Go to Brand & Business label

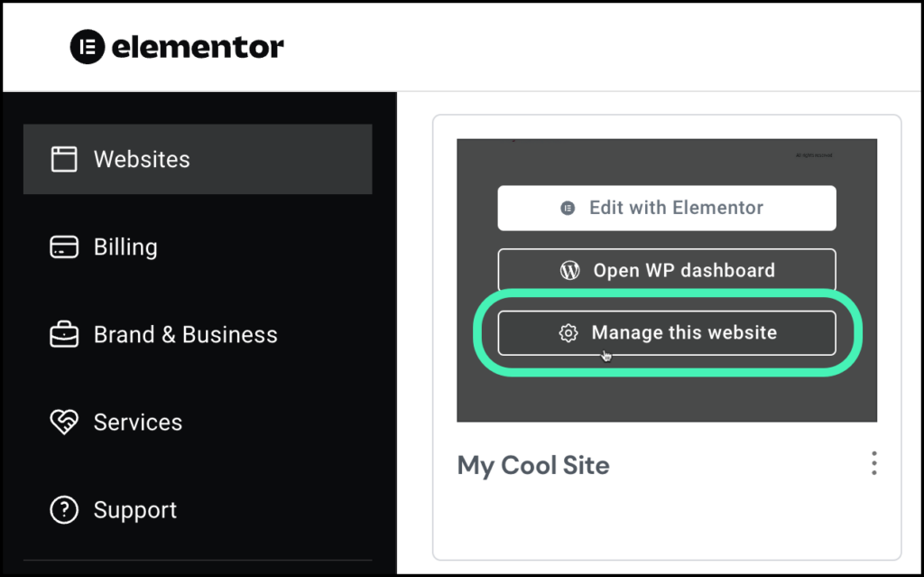[185, 335]
